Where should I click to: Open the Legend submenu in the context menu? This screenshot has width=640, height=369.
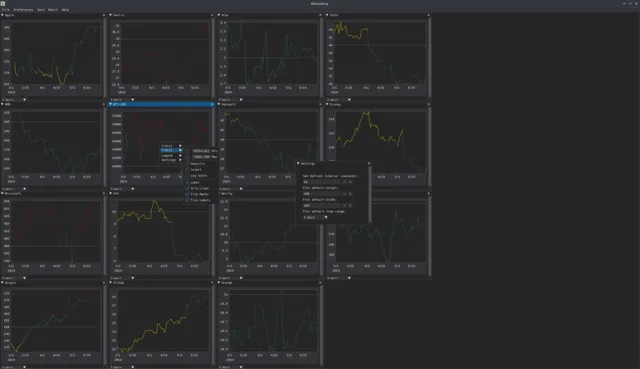tap(171, 156)
